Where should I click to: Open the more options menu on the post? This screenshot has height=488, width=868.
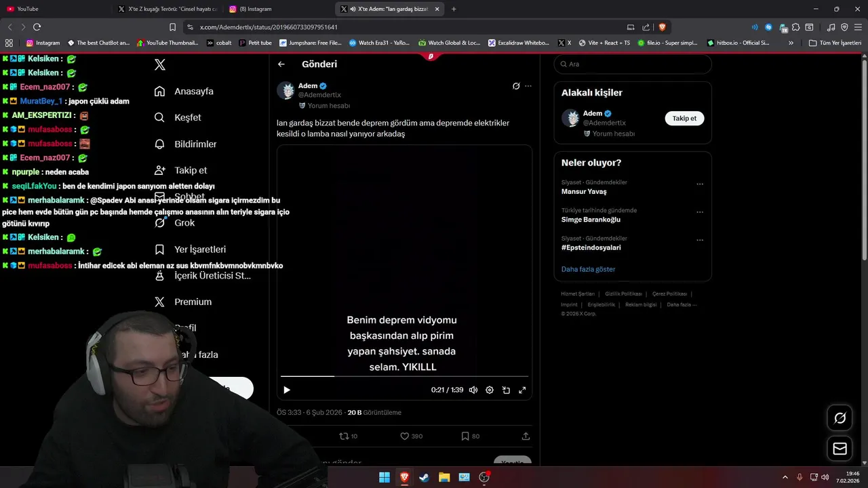528,86
